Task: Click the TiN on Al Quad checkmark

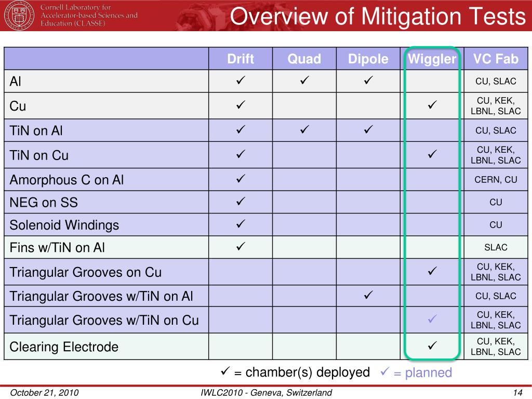Action: coord(304,129)
